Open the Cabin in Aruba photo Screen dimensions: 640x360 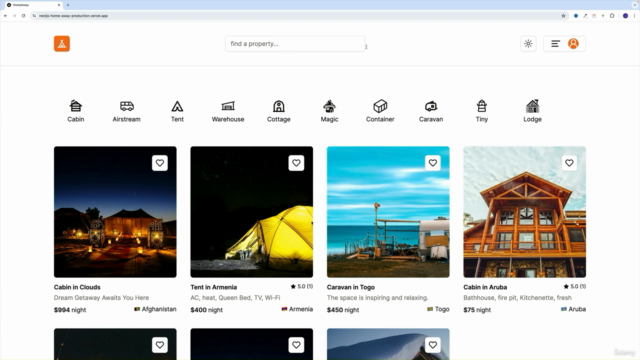coord(524,212)
